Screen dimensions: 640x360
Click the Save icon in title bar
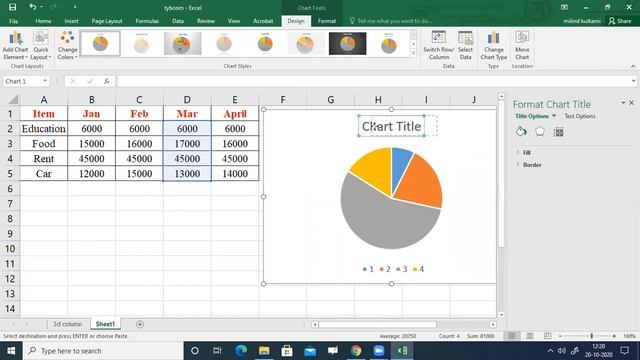tap(12, 7)
